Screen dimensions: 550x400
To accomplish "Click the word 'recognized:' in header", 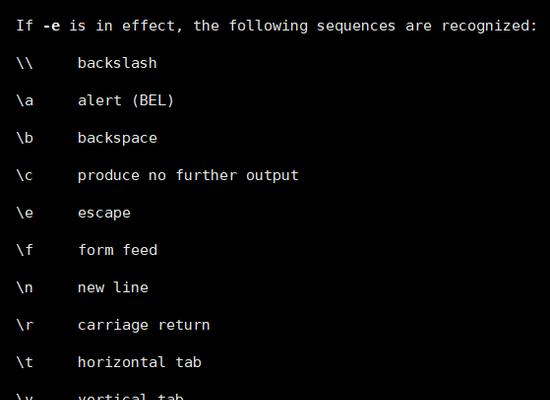I will pos(489,26).
